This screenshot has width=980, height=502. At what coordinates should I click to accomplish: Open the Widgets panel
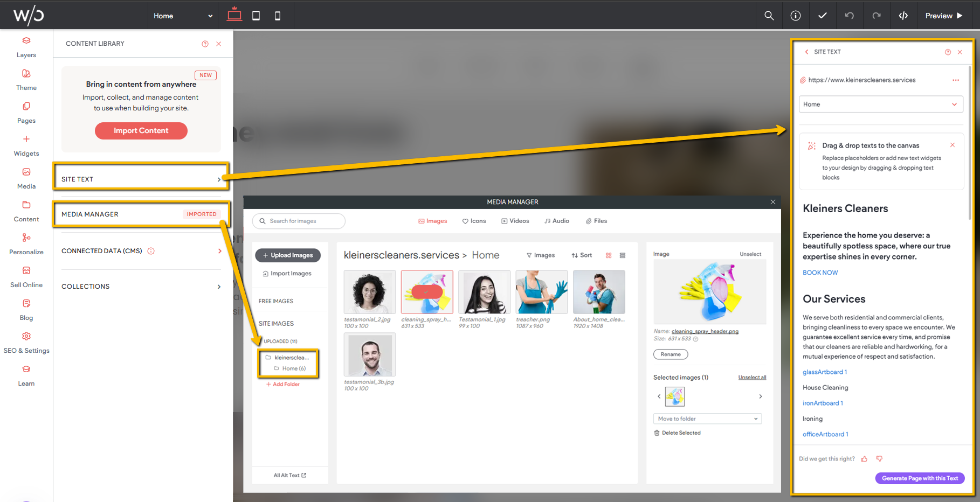pyautogui.click(x=26, y=146)
